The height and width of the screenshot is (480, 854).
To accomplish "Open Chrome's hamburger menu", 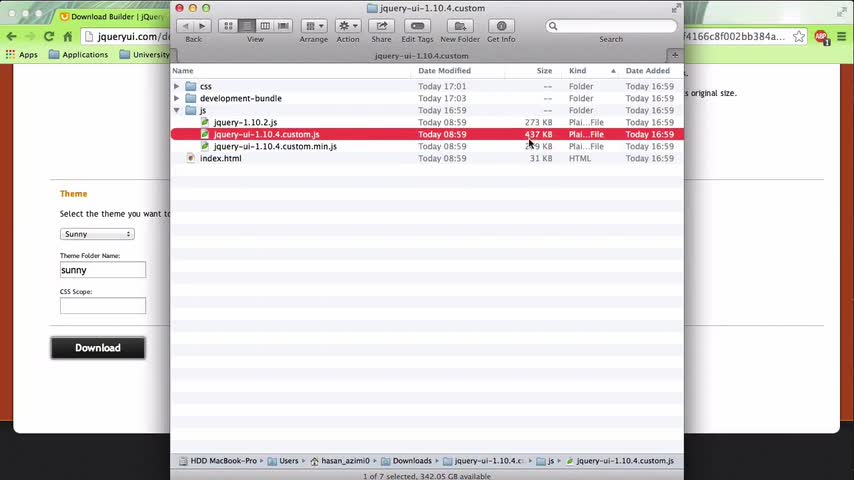I will 841,37.
